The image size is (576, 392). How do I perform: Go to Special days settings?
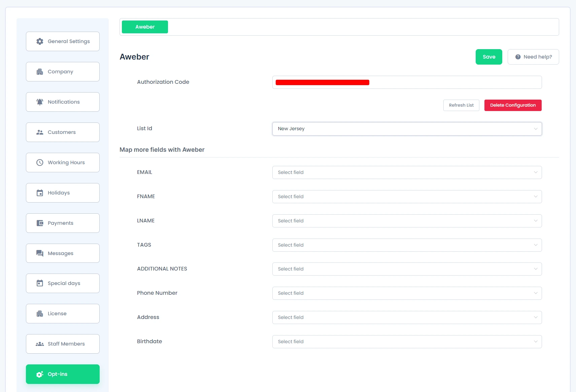click(63, 283)
